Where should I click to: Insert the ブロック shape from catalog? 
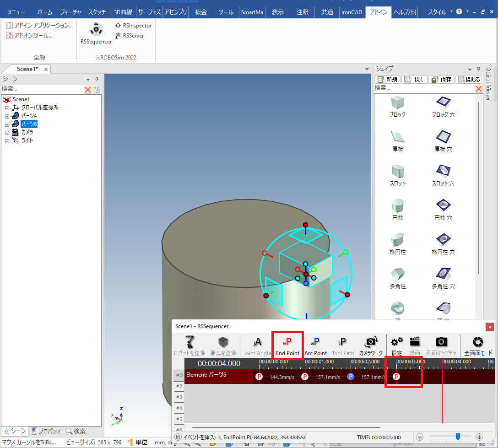[x=396, y=107]
